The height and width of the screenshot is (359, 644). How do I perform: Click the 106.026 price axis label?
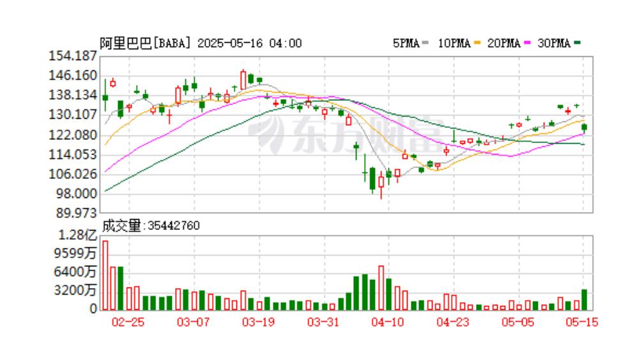point(73,174)
